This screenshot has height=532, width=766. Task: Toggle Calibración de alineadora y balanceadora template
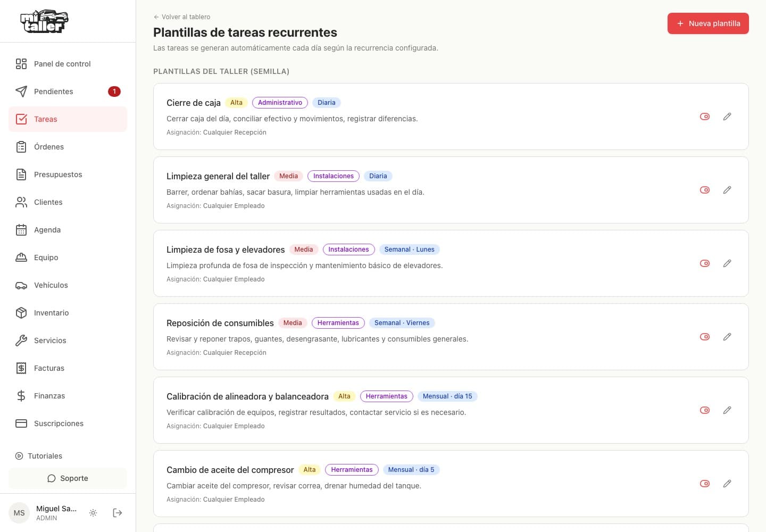(x=705, y=410)
